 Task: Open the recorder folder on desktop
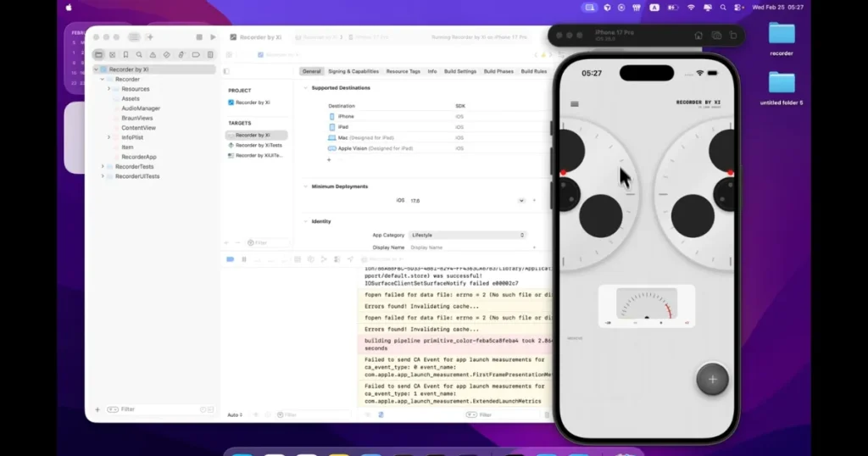[781, 38]
